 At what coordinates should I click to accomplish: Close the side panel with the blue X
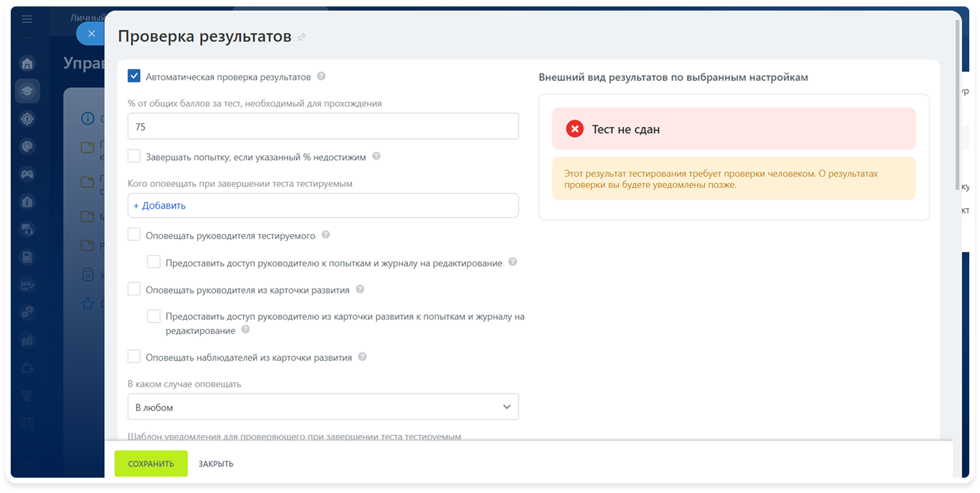[92, 34]
